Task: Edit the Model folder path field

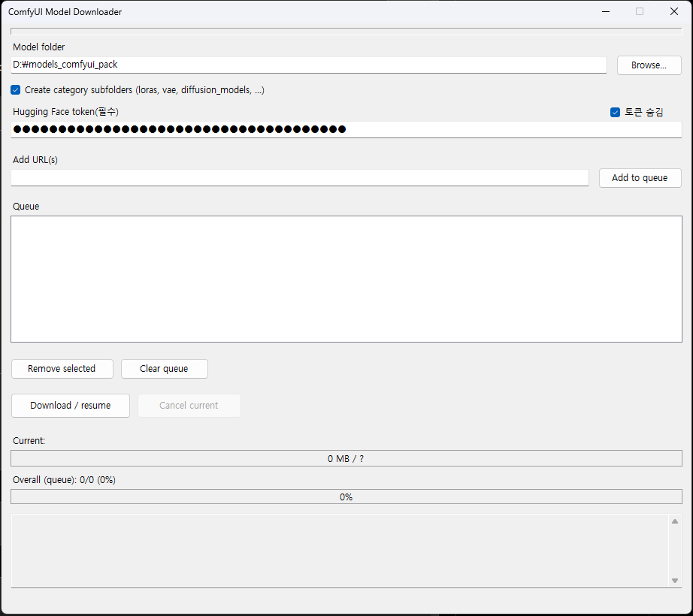Action: click(x=308, y=65)
